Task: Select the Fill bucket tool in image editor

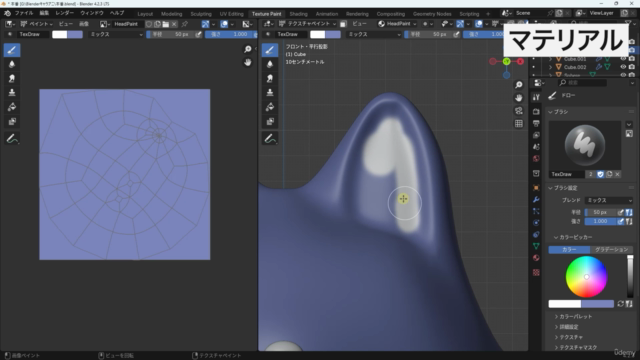Action: 12,107
